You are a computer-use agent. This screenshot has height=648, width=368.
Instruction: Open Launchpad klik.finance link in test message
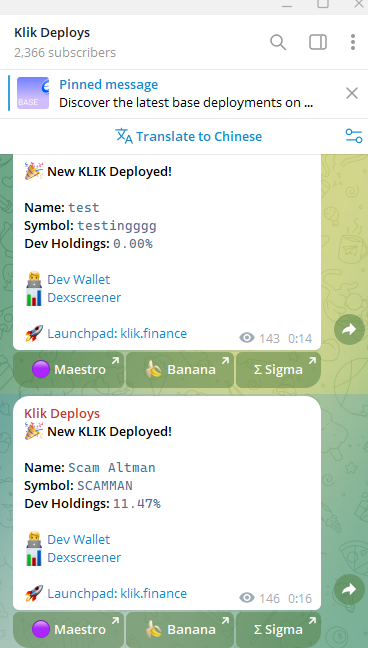point(117,334)
